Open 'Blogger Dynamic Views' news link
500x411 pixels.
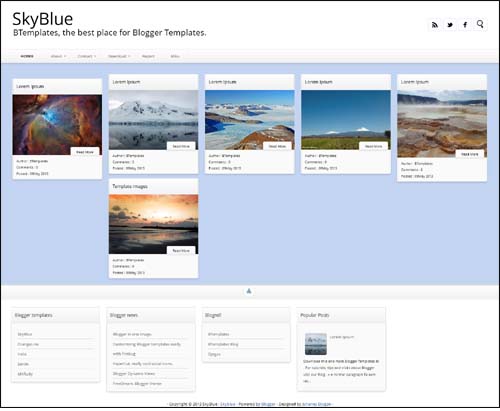(x=134, y=374)
